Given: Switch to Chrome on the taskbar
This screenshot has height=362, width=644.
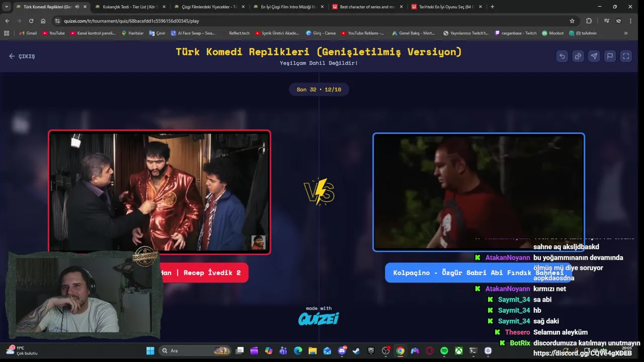Looking at the screenshot, I should 400,350.
